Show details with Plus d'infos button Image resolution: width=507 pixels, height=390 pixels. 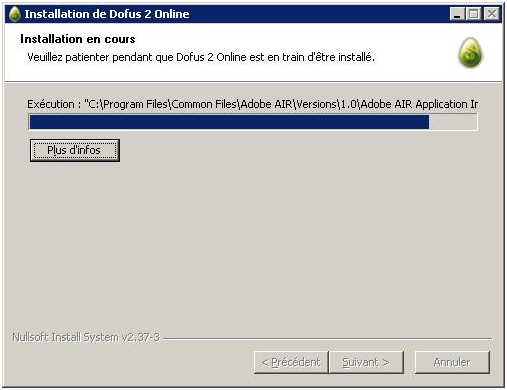(75, 150)
